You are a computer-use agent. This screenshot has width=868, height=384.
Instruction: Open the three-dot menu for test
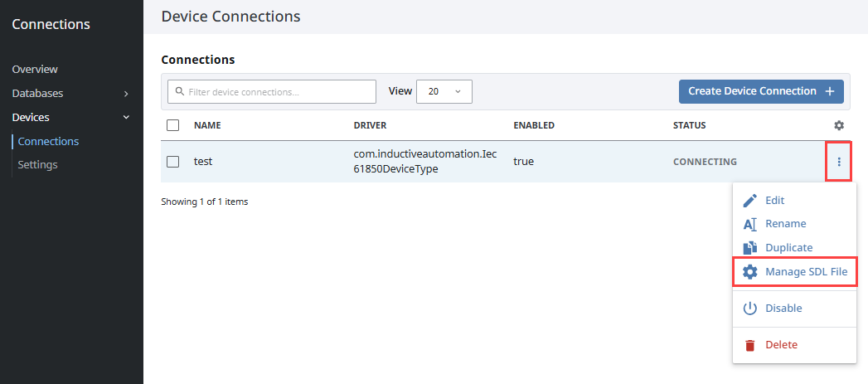(839, 162)
